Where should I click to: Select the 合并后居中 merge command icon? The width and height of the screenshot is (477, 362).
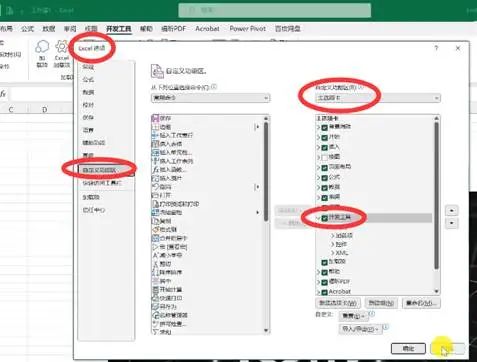point(155,238)
